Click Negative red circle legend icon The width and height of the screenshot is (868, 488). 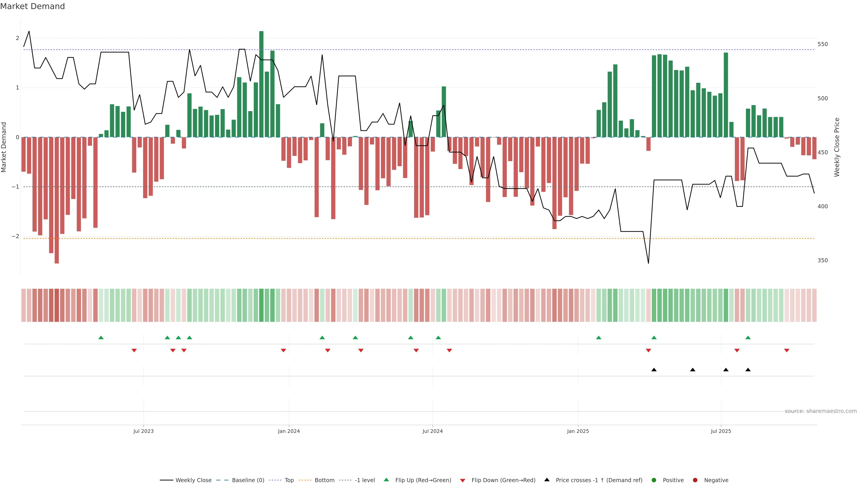click(695, 480)
